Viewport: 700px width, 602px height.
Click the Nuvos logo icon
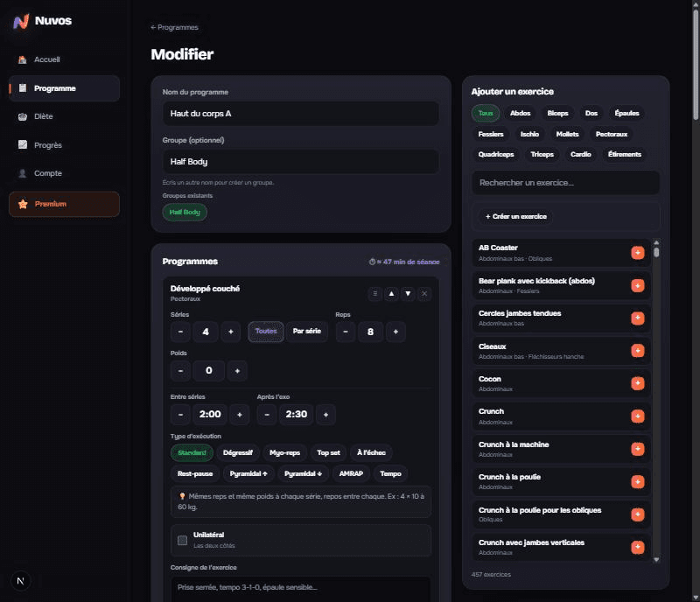tap(21, 21)
